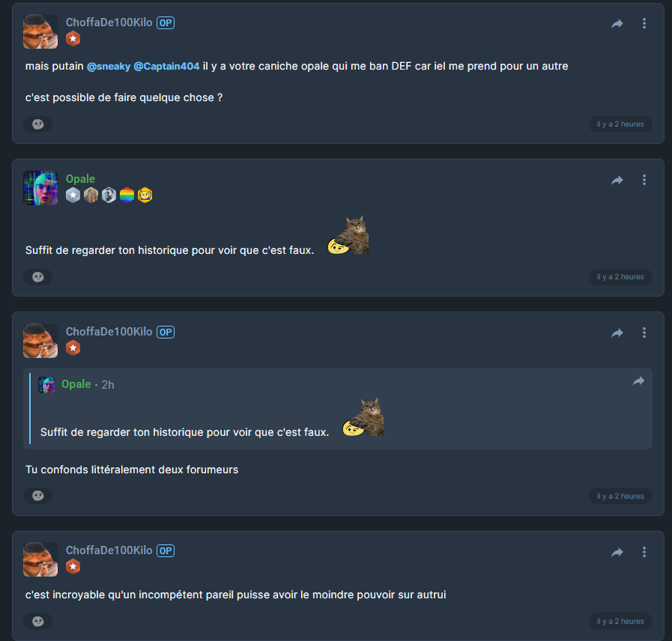
Task: Click the @Captain404 mention link
Action: tap(166, 66)
